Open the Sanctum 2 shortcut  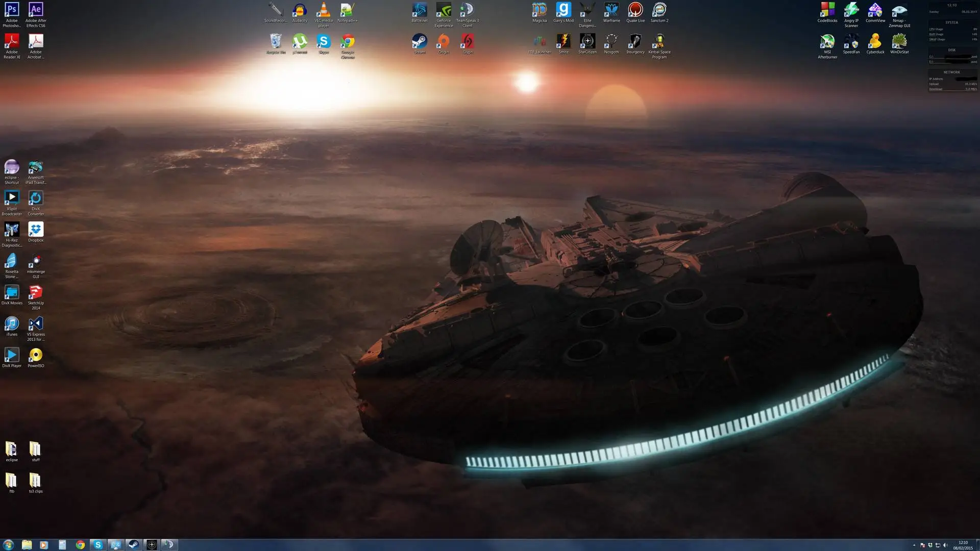pyautogui.click(x=659, y=13)
